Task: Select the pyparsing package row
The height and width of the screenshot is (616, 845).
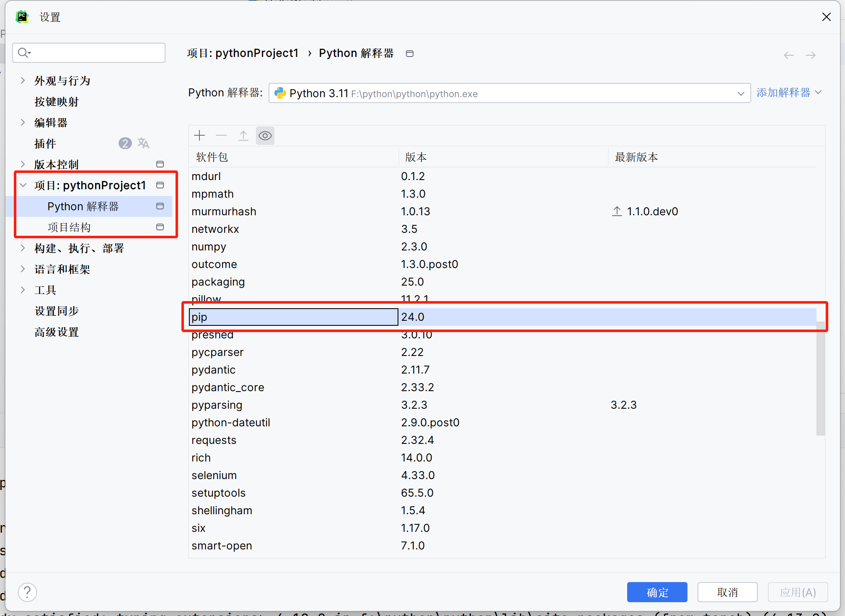Action: pyautogui.click(x=503, y=405)
